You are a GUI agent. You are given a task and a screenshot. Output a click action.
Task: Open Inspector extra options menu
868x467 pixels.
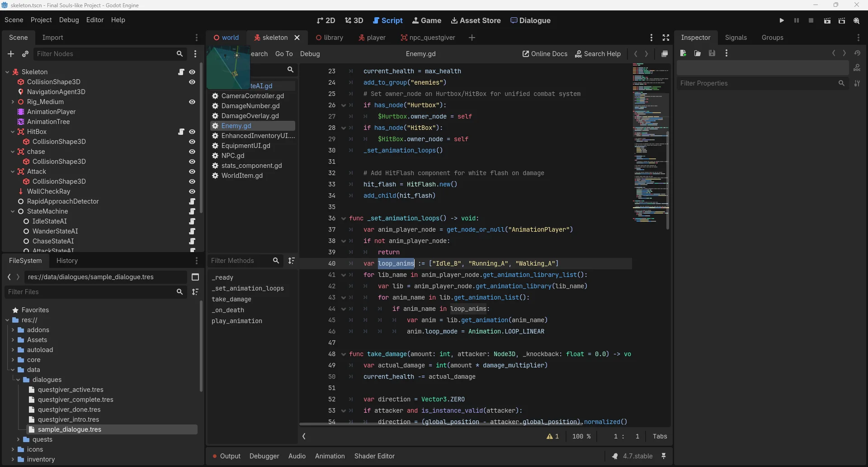pos(726,53)
